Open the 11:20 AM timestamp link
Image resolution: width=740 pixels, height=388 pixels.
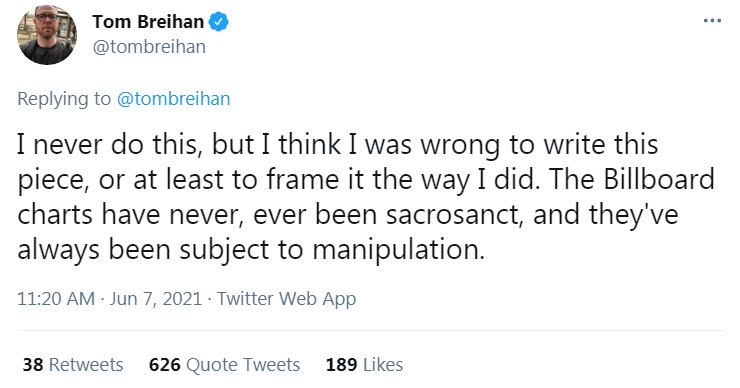tap(56, 299)
